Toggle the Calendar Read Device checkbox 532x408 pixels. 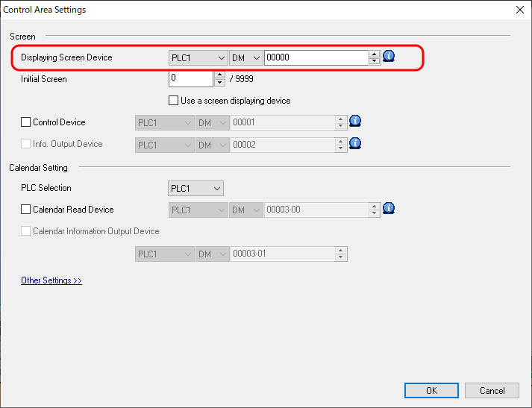[x=26, y=210]
